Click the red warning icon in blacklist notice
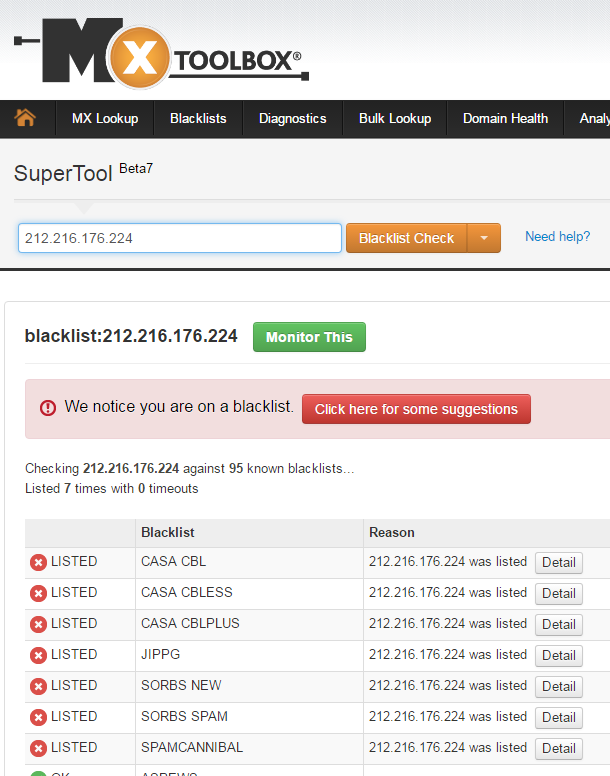Screen dimensions: 610x776 [x=48, y=408]
